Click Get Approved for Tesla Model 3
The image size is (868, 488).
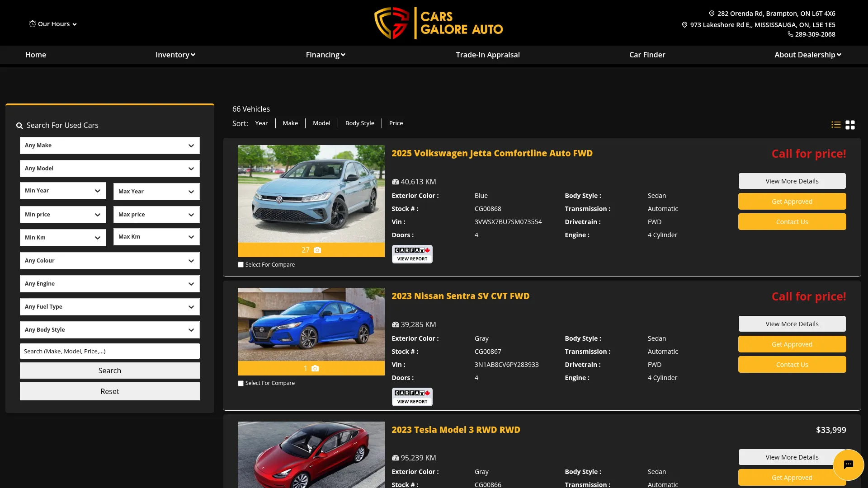click(792, 478)
